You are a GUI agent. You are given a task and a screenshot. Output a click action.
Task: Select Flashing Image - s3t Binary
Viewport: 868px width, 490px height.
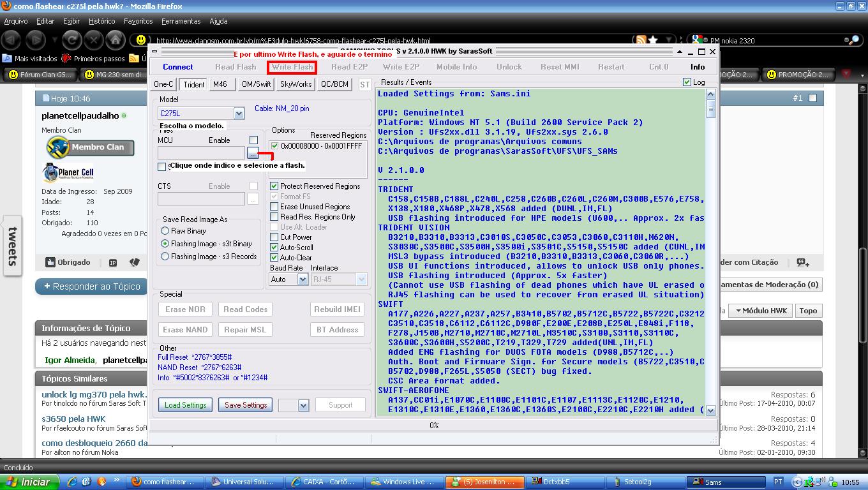click(x=165, y=244)
